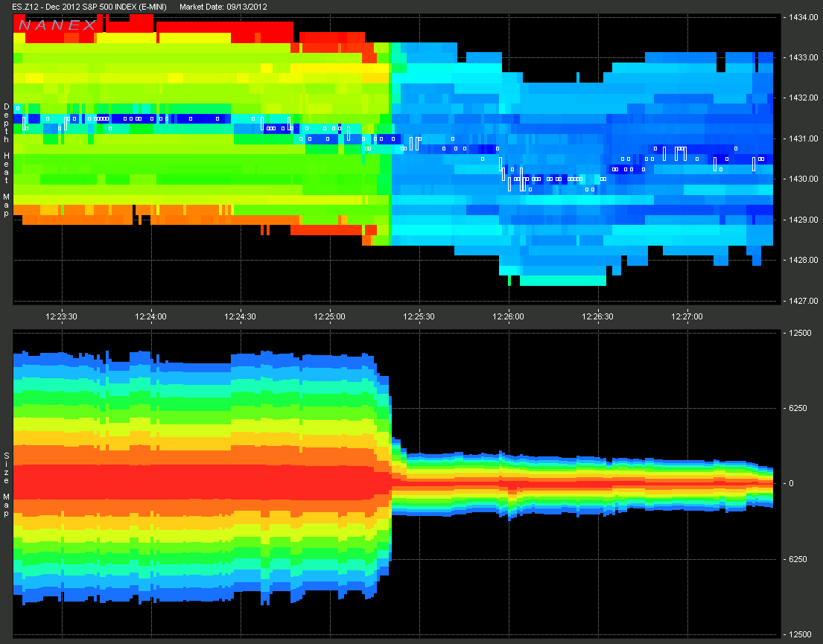The image size is (823, 644).
Task: Click the 12:27:00 time axis label
Action: pos(687,316)
